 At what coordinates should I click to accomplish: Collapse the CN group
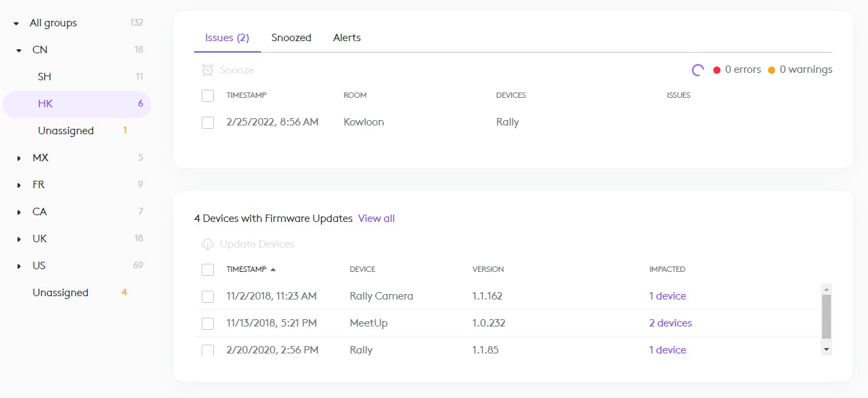pyautogui.click(x=20, y=50)
